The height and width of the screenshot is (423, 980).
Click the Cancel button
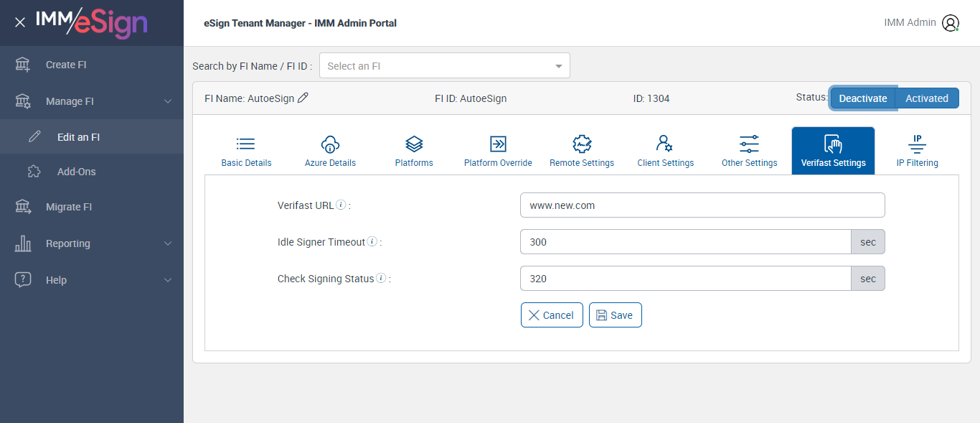point(551,315)
